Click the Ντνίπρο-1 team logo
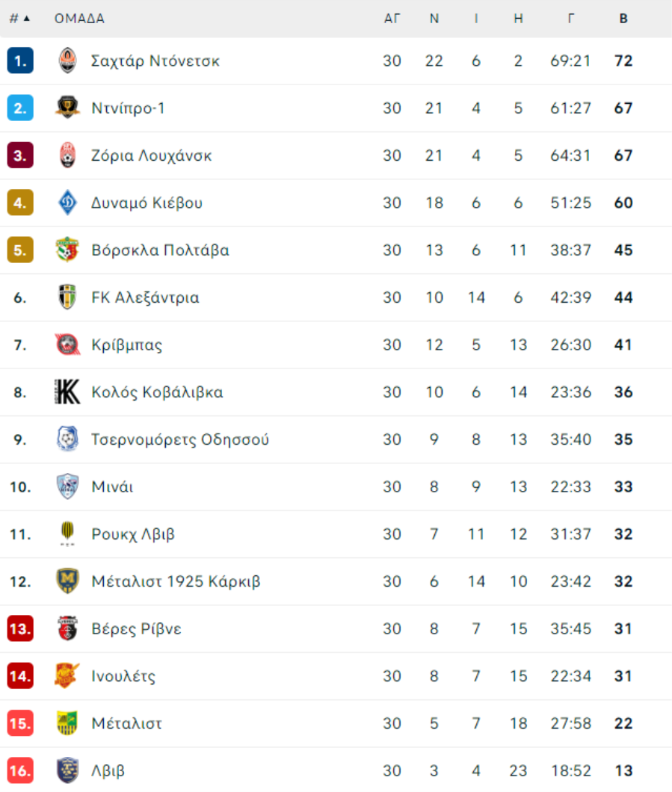 (x=67, y=108)
